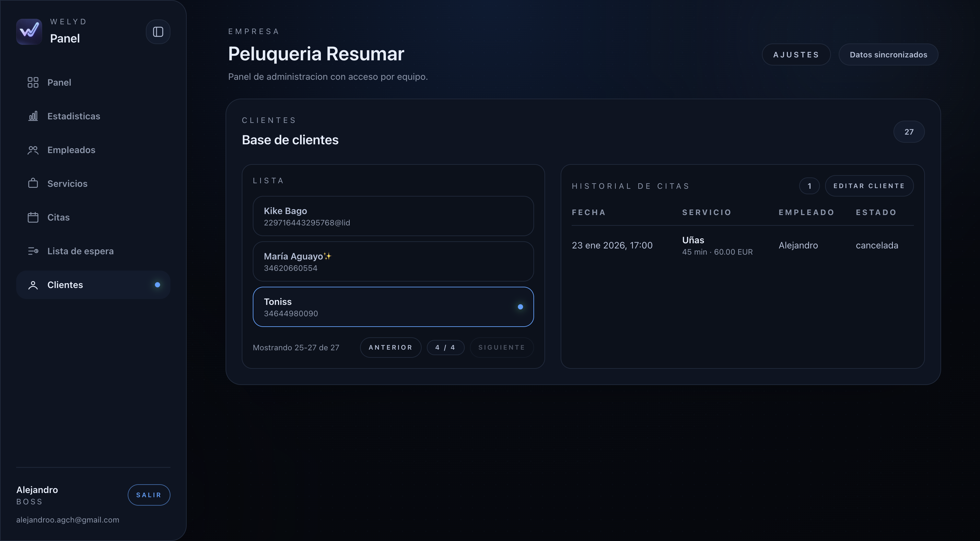
Task: Open the Estadisticas menu section
Action: tap(74, 116)
